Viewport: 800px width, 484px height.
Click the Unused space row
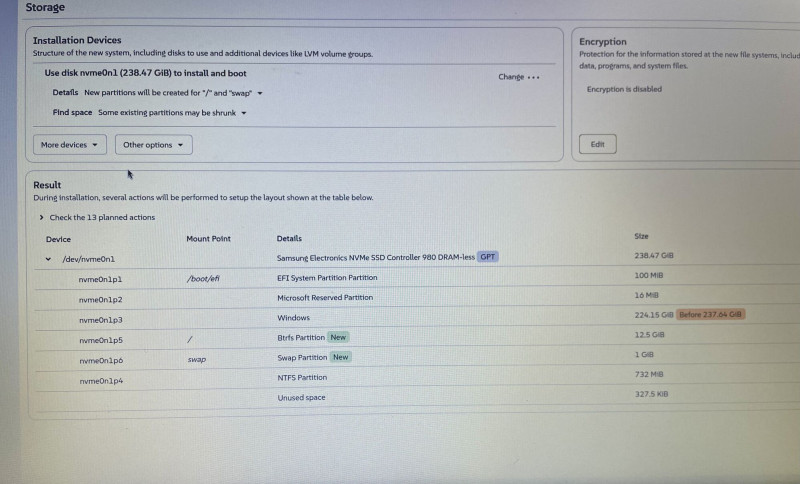point(301,398)
